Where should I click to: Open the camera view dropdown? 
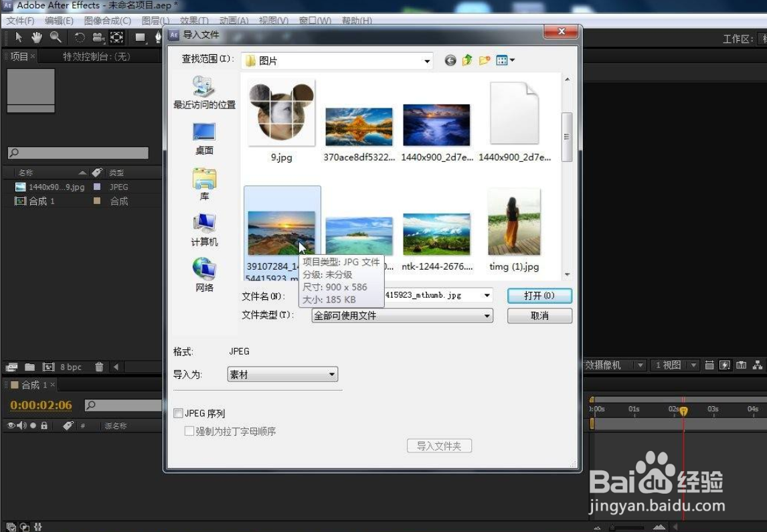[x=614, y=365]
